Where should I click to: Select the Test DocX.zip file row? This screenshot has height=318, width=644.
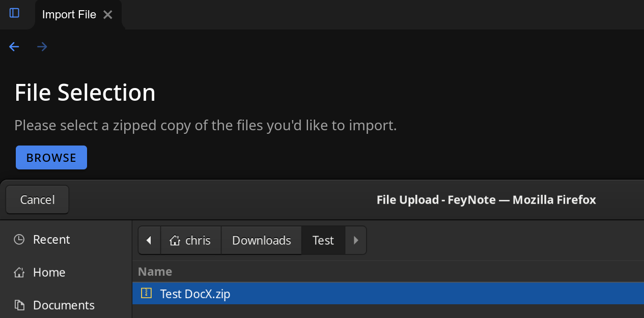(196, 293)
